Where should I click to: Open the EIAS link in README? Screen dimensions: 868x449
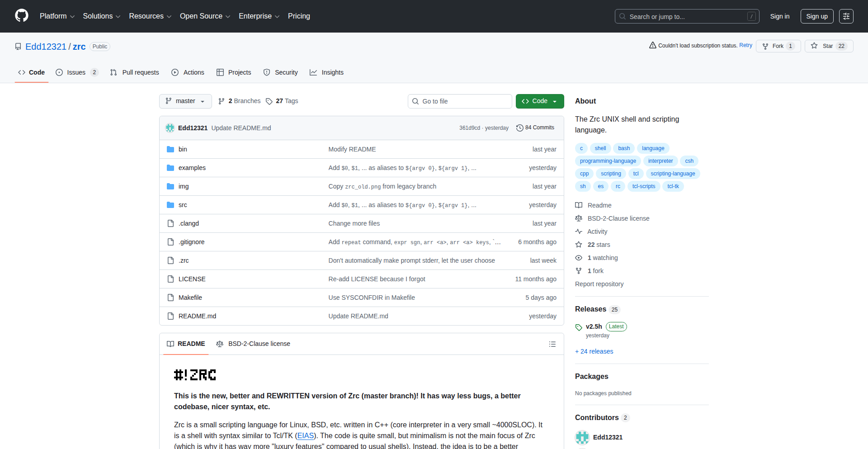(x=306, y=436)
